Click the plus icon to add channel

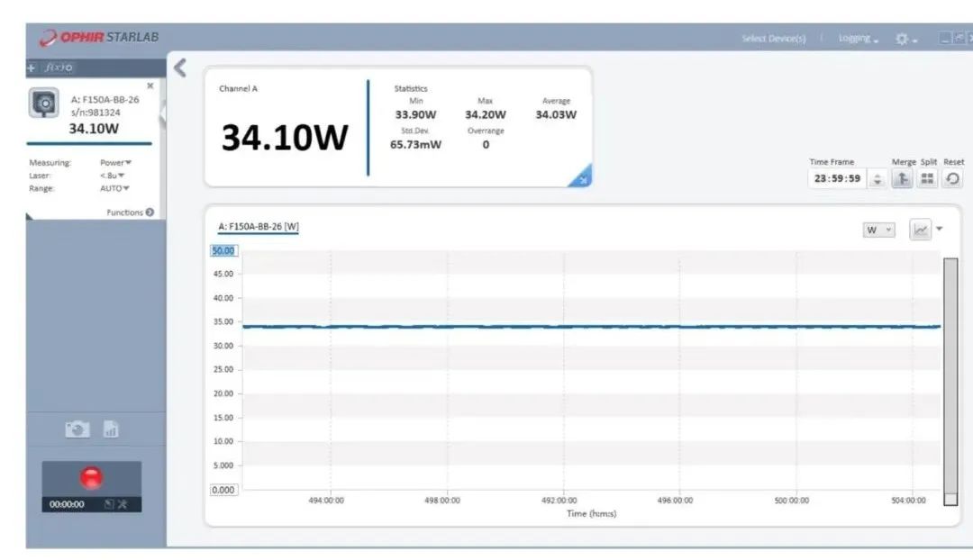(32, 68)
